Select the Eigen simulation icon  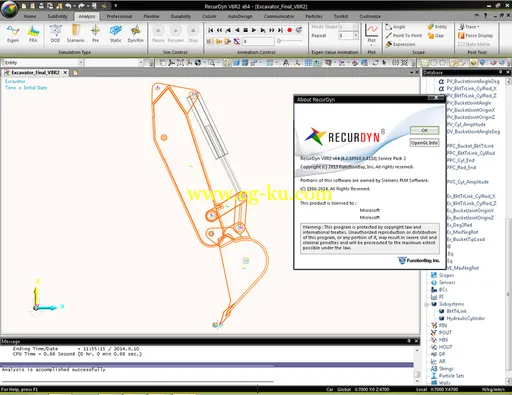point(13,33)
